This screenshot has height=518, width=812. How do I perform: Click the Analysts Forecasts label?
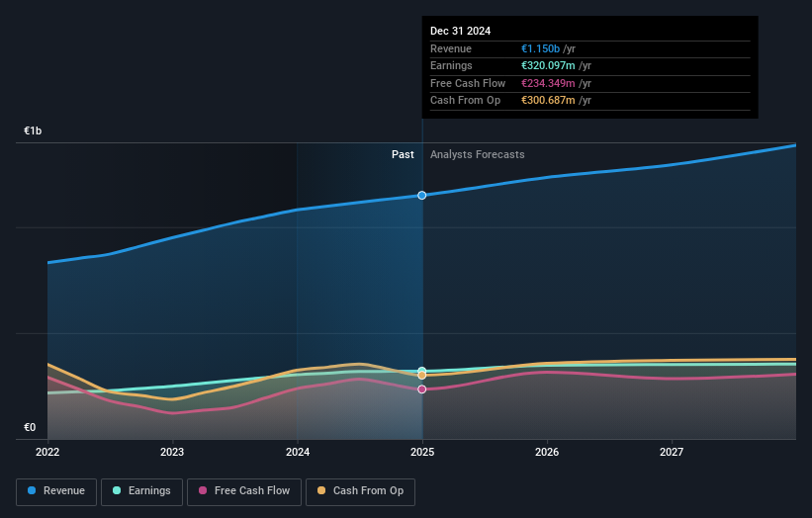pos(477,154)
